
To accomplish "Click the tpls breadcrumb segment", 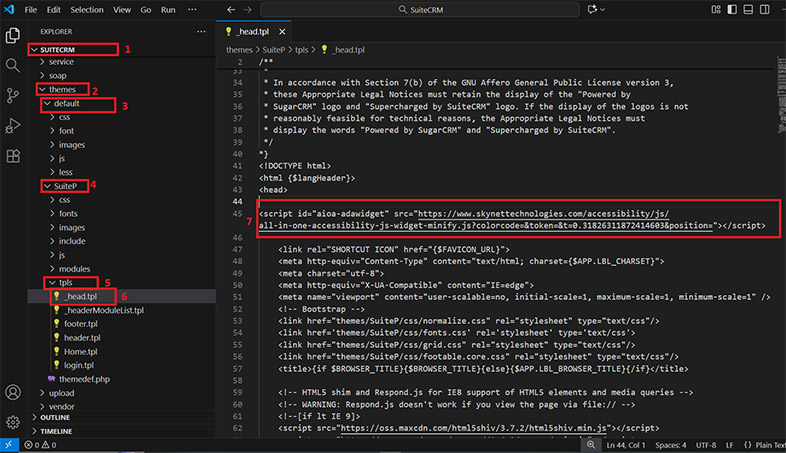I will click(x=301, y=50).
